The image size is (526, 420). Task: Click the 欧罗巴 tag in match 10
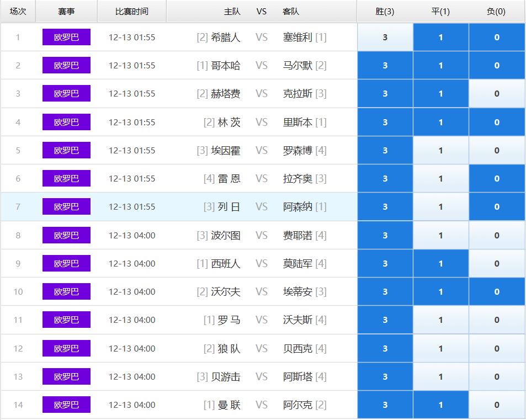click(66, 291)
